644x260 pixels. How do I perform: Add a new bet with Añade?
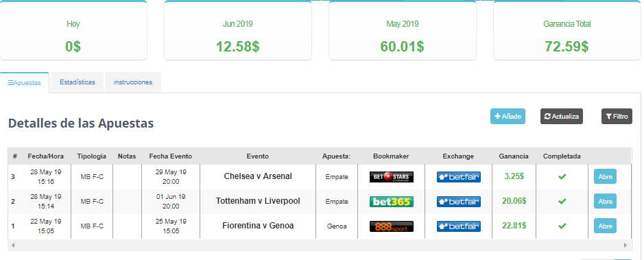508,116
